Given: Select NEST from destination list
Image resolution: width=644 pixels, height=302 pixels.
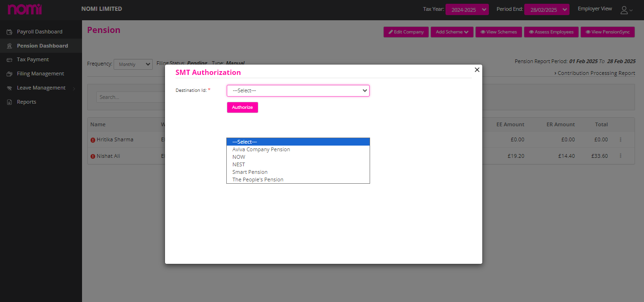Looking at the screenshot, I should 298,164.
